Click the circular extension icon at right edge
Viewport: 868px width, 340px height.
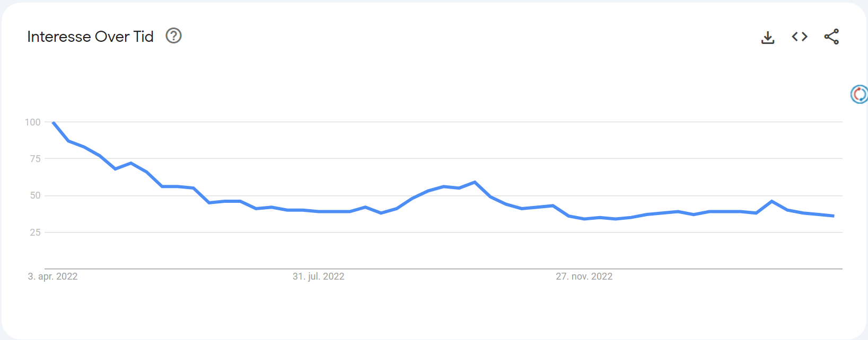click(x=859, y=94)
